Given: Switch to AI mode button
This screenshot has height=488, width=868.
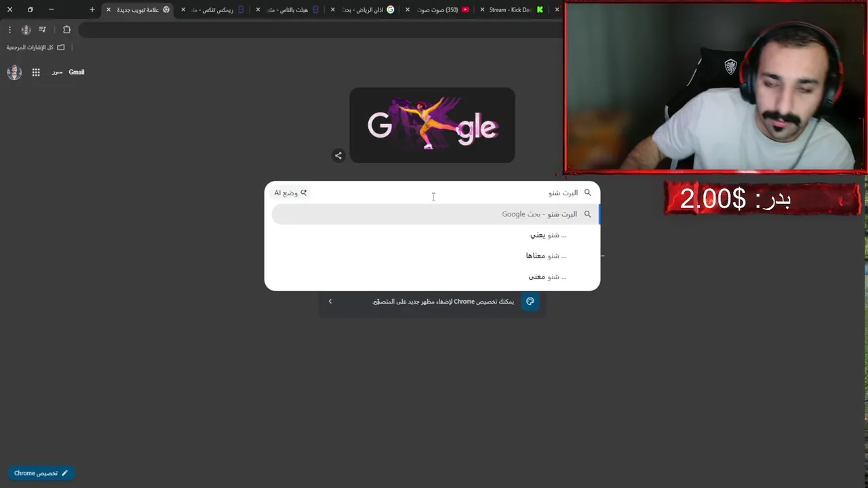Looking at the screenshot, I should click(x=290, y=192).
